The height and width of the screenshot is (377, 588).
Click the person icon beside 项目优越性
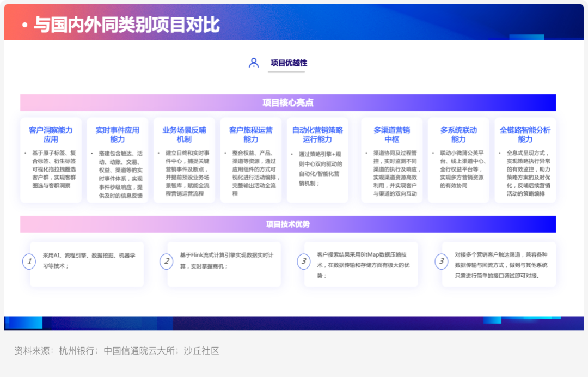254,63
